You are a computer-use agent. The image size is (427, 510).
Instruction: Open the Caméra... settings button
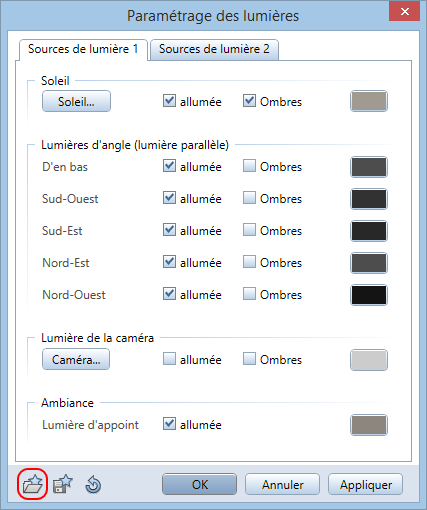[x=76, y=359]
